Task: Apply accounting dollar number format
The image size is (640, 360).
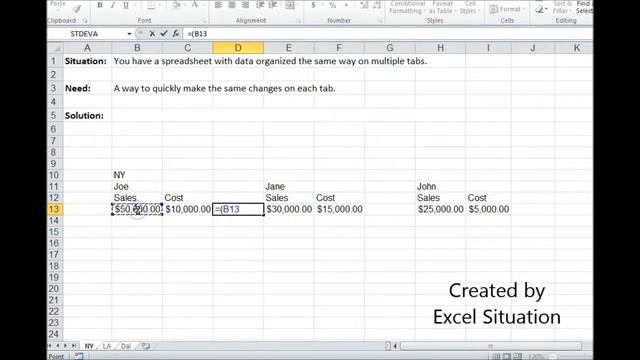Action: (x=313, y=5)
